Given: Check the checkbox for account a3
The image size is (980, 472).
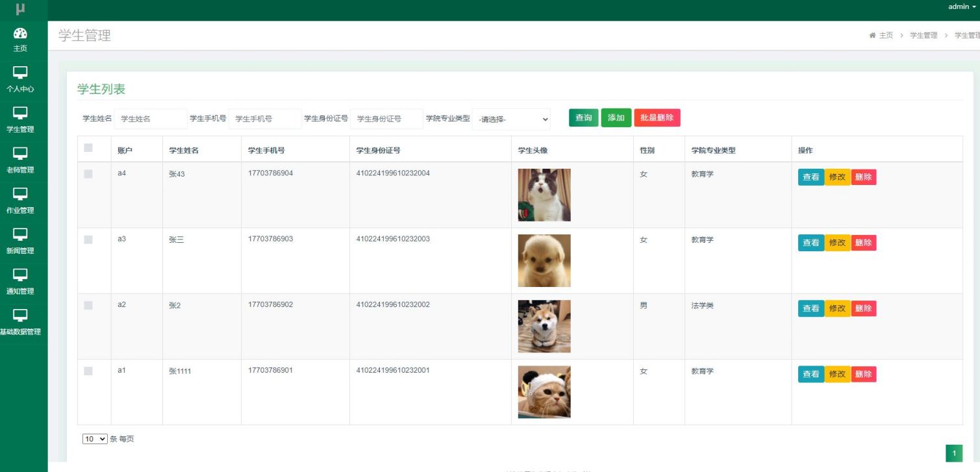Looking at the screenshot, I should point(88,240).
